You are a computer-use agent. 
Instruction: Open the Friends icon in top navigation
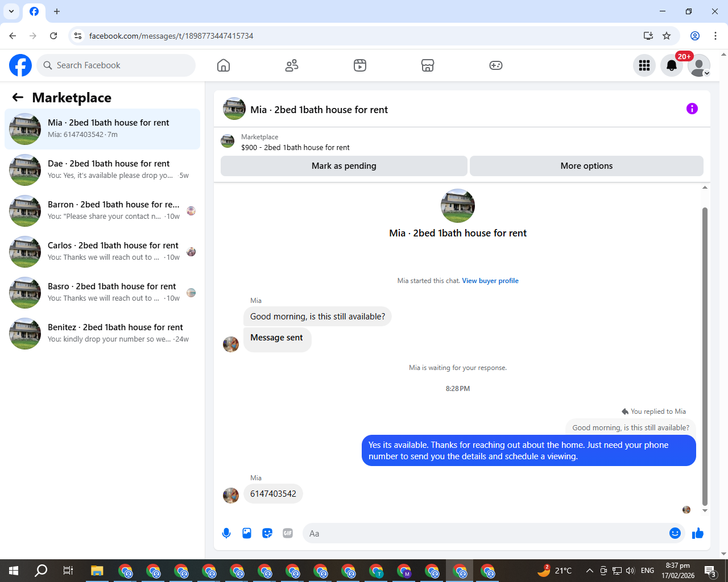[x=292, y=65]
